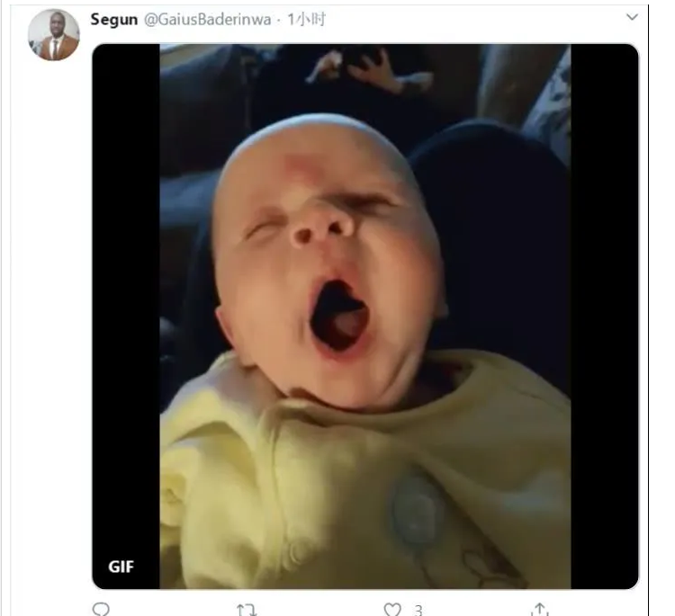The image size is (675, 616).
Task: Open Segun's profile picture
Action: point(54,35)
